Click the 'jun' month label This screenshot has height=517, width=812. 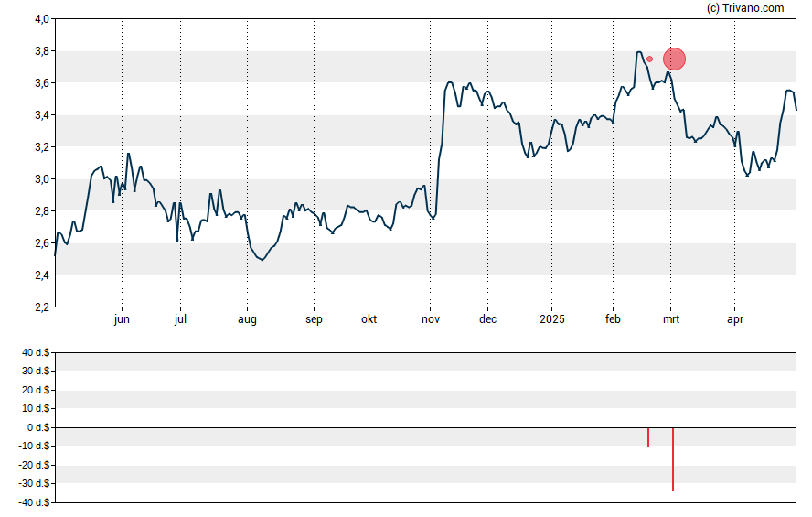(x=122, y=319)
